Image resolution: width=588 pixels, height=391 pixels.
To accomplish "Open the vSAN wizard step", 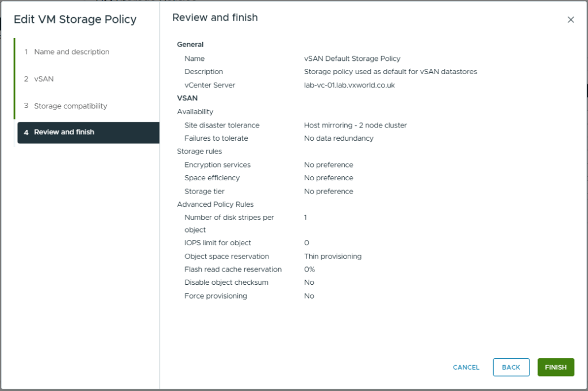I will click(x=44, y=79).
